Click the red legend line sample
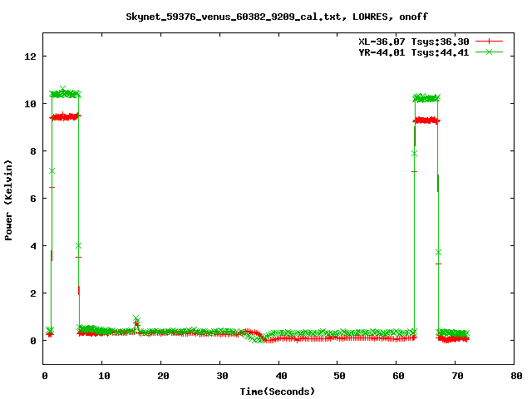The height and width of the screenshot is (399, 532). click(489, 42)
